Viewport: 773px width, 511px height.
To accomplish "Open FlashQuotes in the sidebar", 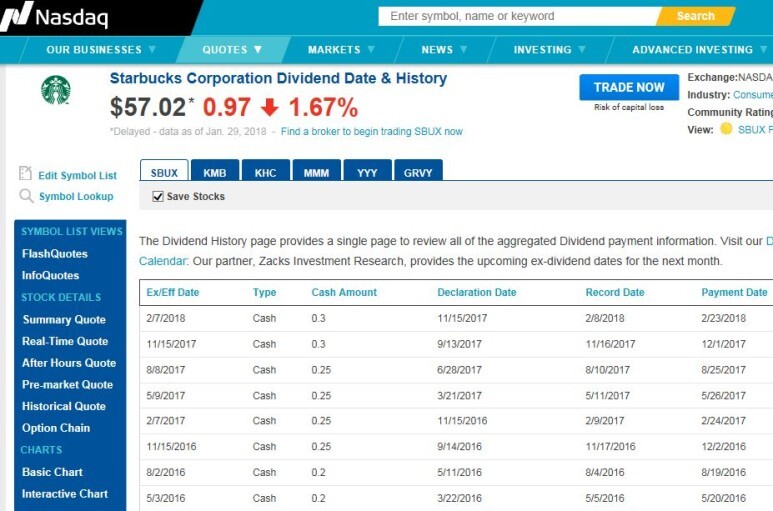I will pos(55,254).
